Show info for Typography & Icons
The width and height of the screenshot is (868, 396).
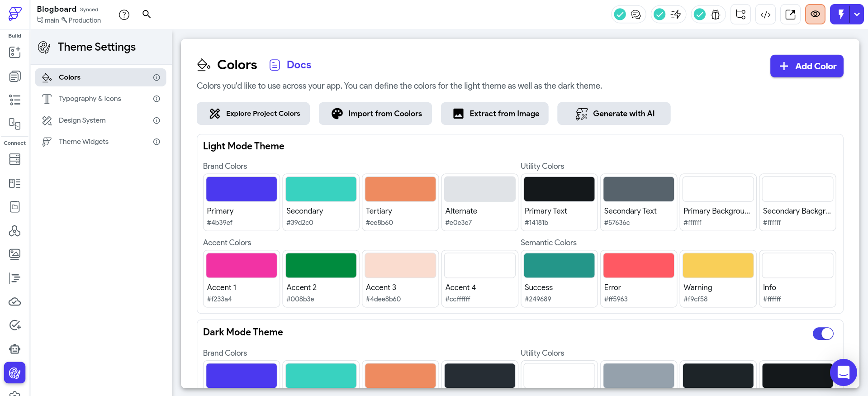[157, 99]
